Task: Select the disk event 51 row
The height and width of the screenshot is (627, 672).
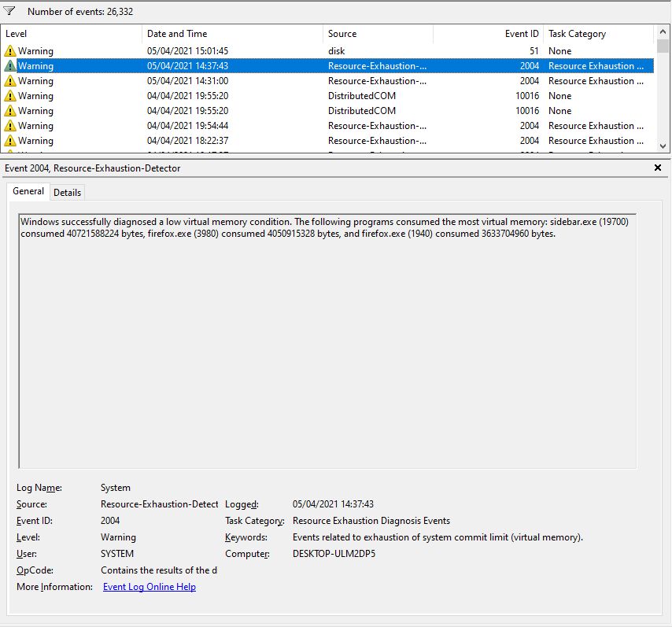Action: pos(328,51)
